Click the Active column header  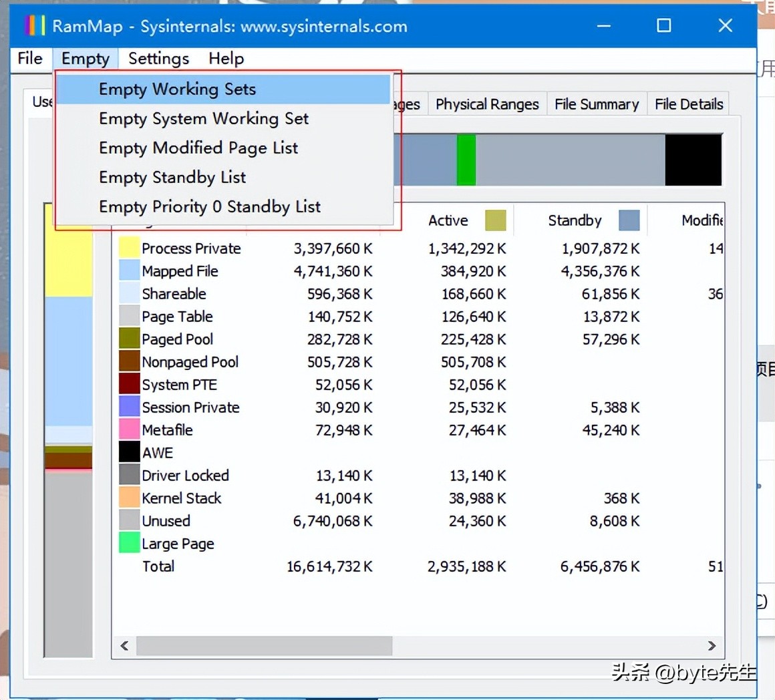(448, 220)
